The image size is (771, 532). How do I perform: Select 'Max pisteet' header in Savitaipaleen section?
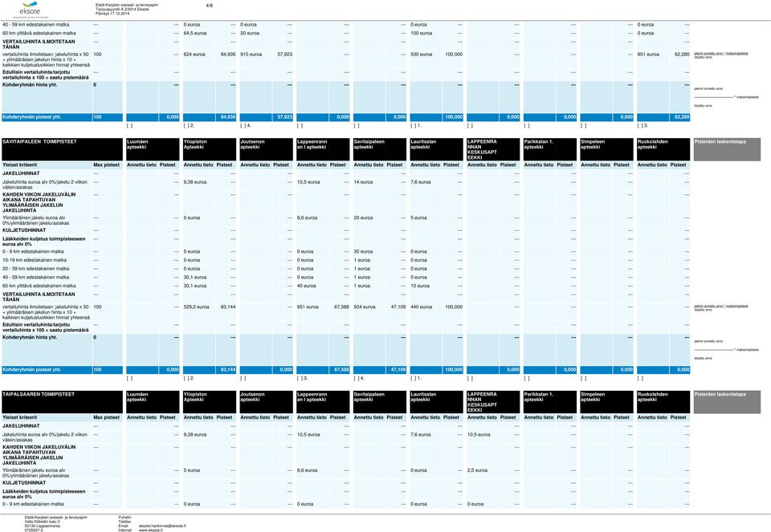pyautogui.click(x=107, y=164)
